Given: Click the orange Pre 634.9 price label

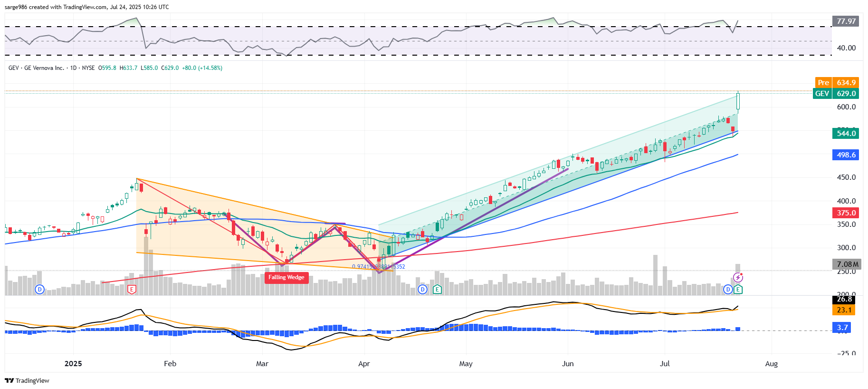Looking at the screenshot, I should coord(837,83).
